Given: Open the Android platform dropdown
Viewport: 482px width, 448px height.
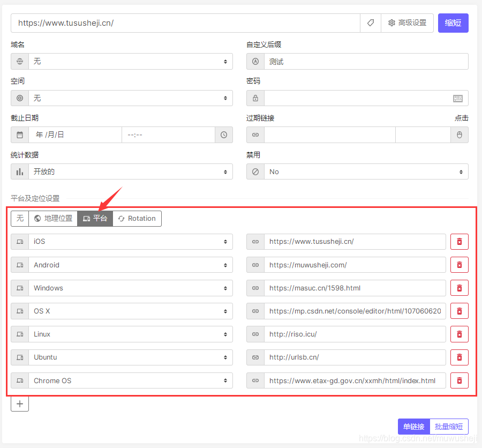Looking at the screenshot, I should coord(131,265).
